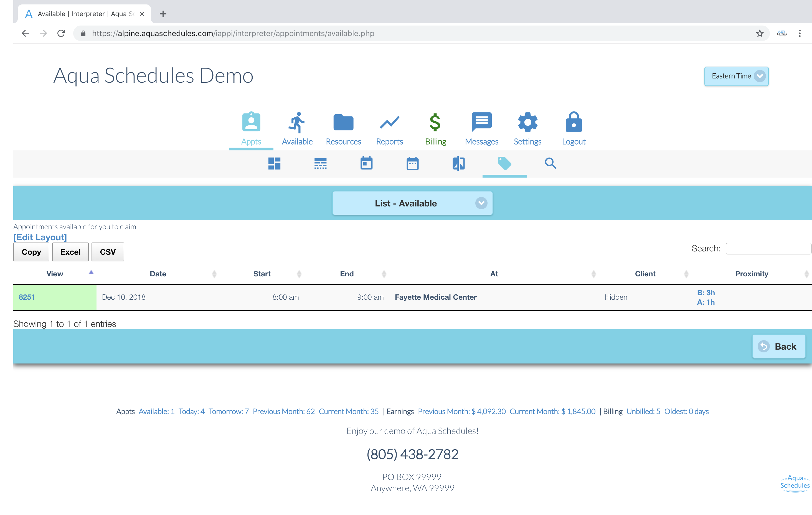Sort table by At column
Viewport: 812px width, 515px height.
point(494,274)
